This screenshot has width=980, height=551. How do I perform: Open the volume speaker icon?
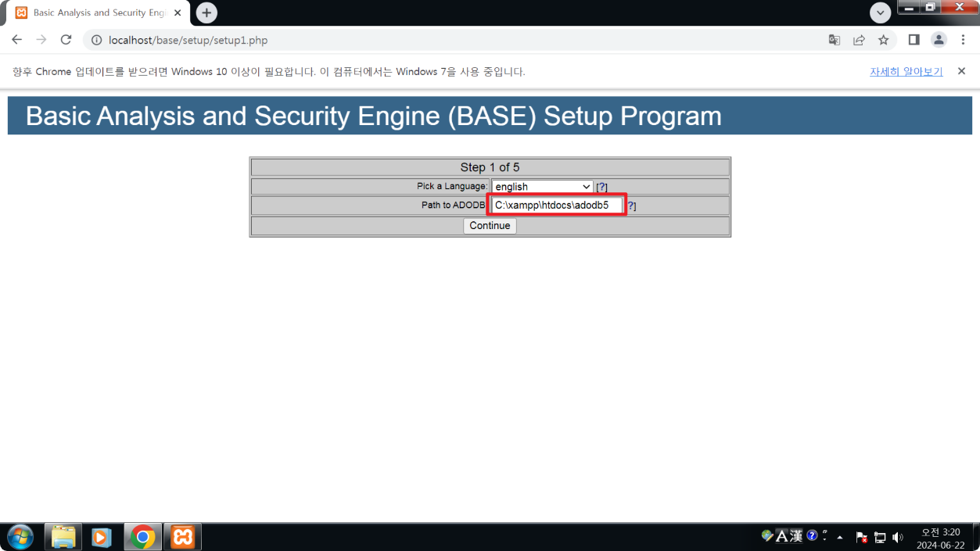pyautogui.click(x=897, y=538)
